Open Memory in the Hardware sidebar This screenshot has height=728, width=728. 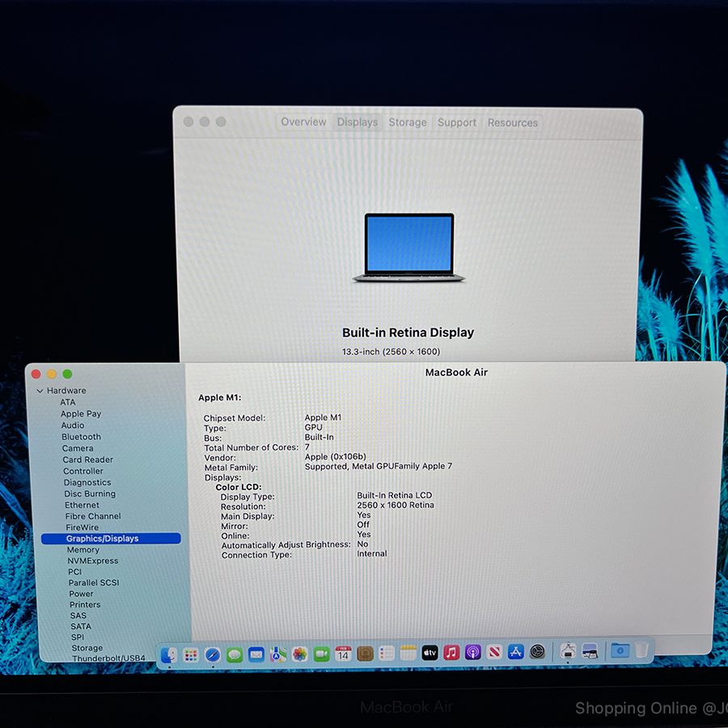83,550
